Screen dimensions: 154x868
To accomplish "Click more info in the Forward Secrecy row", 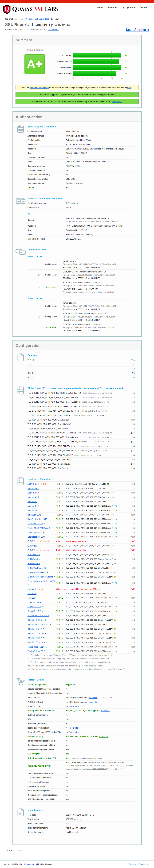I will [x=104, y=737].
